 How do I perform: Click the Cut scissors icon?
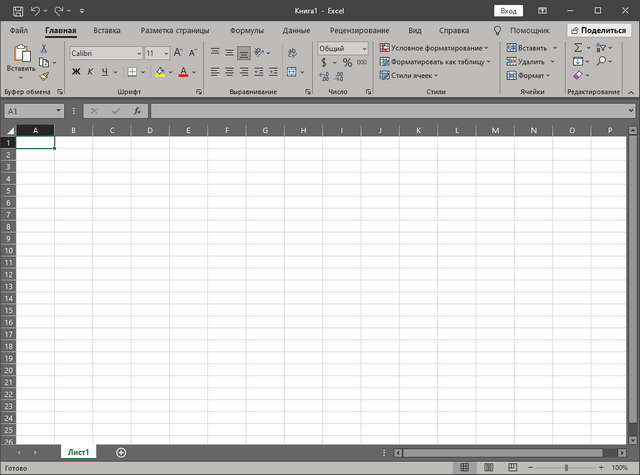click(x=44, y=48)
